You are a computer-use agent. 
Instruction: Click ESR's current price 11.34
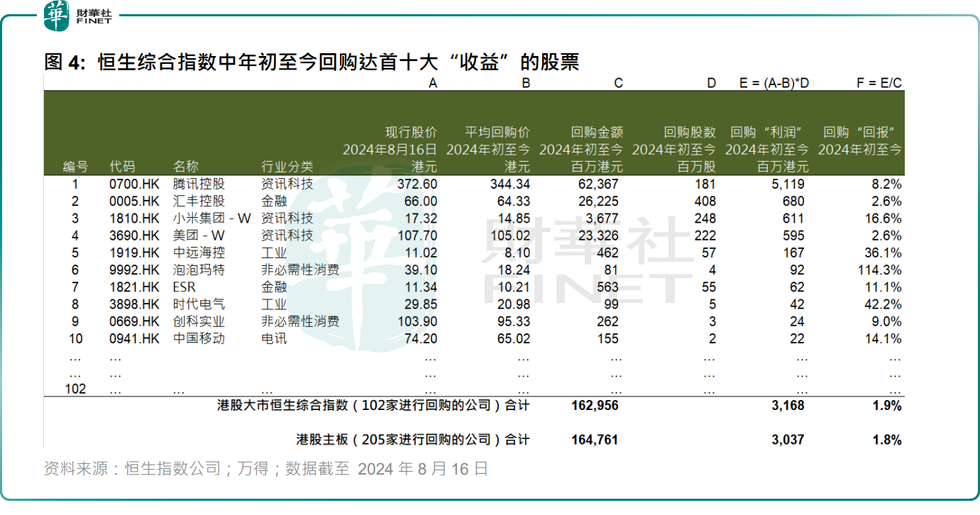[x=422, y=287]
